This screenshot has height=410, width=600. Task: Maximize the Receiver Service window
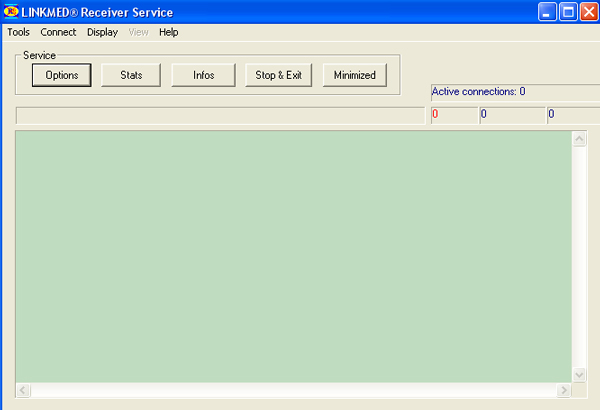[567, 12]
